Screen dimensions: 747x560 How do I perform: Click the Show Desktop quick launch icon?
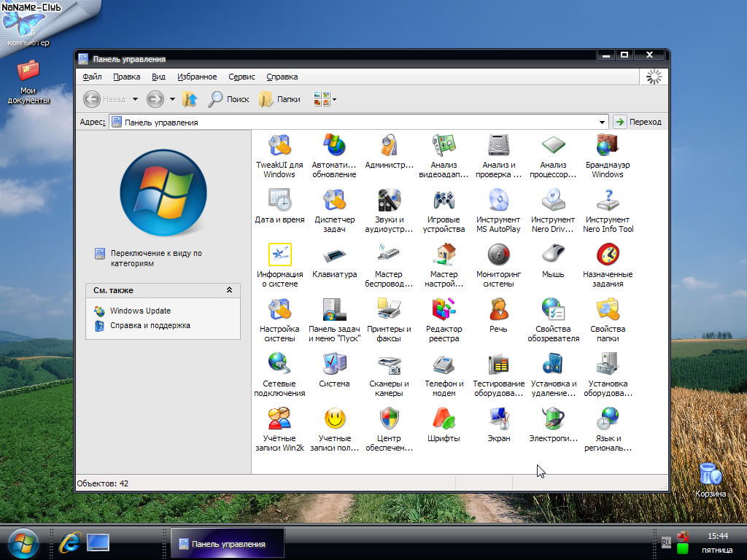(x=98, y=542)
